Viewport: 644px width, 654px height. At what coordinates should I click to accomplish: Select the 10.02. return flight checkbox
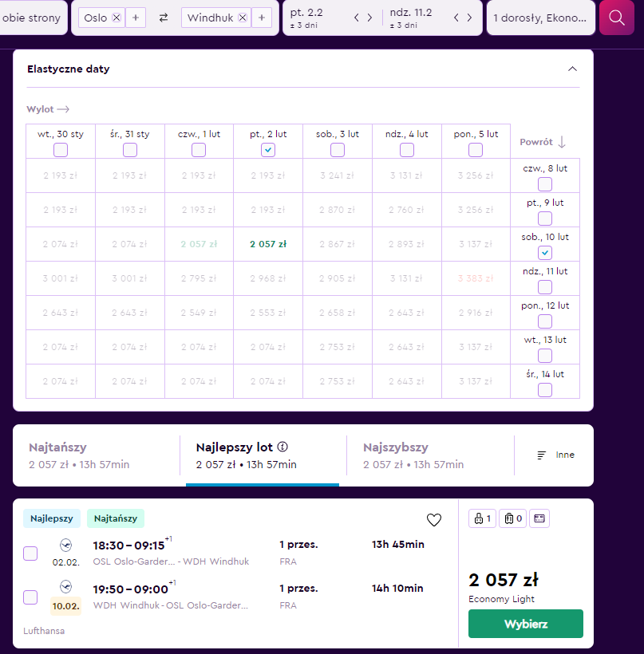point(30,597)
